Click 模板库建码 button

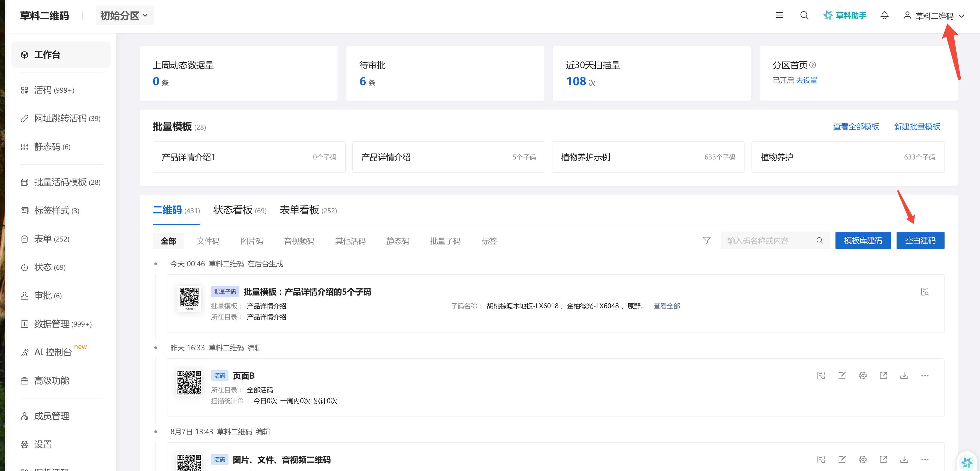click(863, 240)
